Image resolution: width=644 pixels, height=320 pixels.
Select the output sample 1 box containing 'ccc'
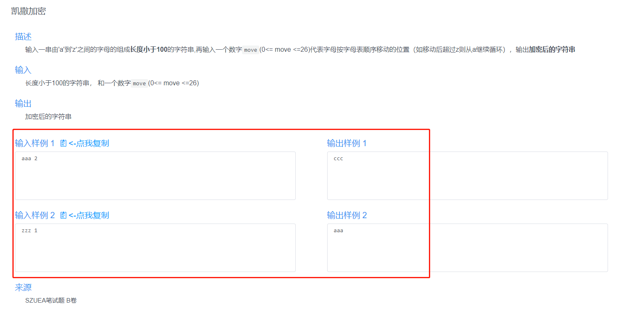coord(467,176)
